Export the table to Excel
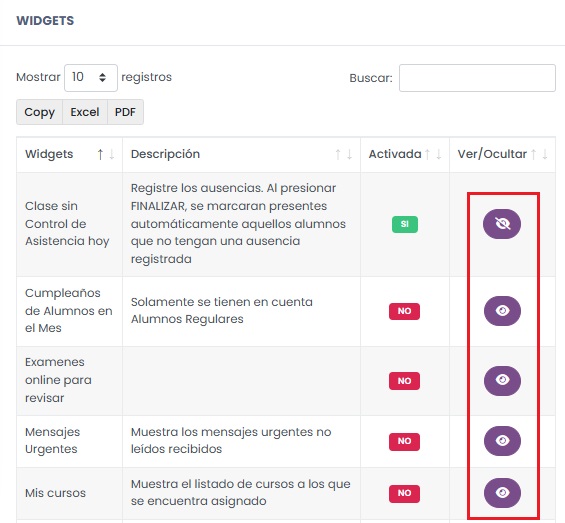 [x=85, y=112]
